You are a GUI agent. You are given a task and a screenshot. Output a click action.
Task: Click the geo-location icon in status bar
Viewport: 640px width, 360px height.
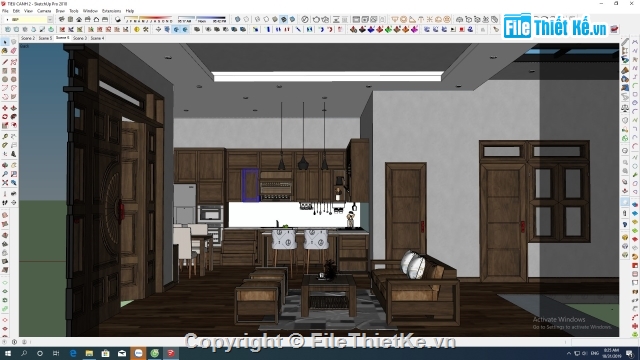[4, 342]
